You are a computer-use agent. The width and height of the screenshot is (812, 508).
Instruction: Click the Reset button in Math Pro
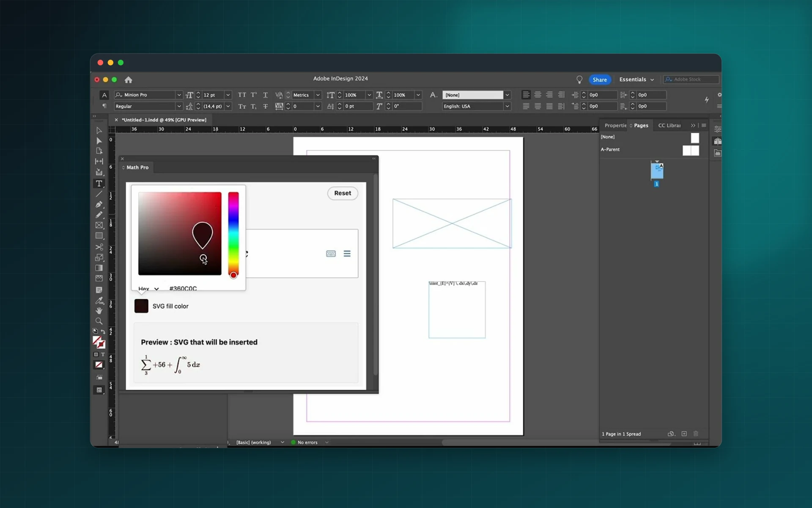(343, 193)
